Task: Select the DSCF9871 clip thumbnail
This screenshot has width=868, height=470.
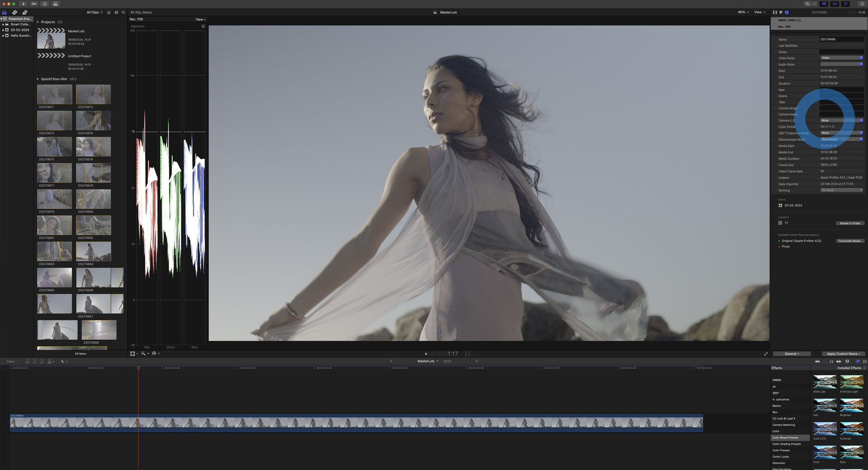Action: pyautogui.click(x=54, y=94)
